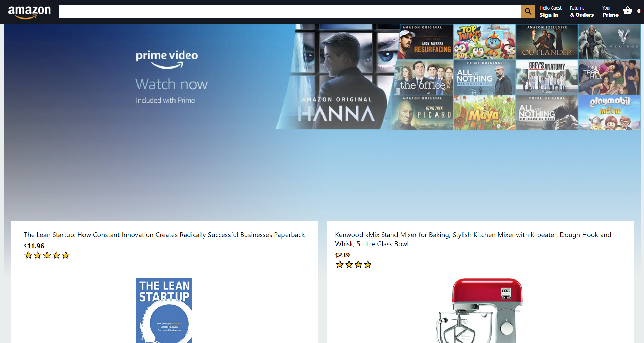
Task: Click the first star of Kenwood mixer rating
Action: click(x=339, y=265)
